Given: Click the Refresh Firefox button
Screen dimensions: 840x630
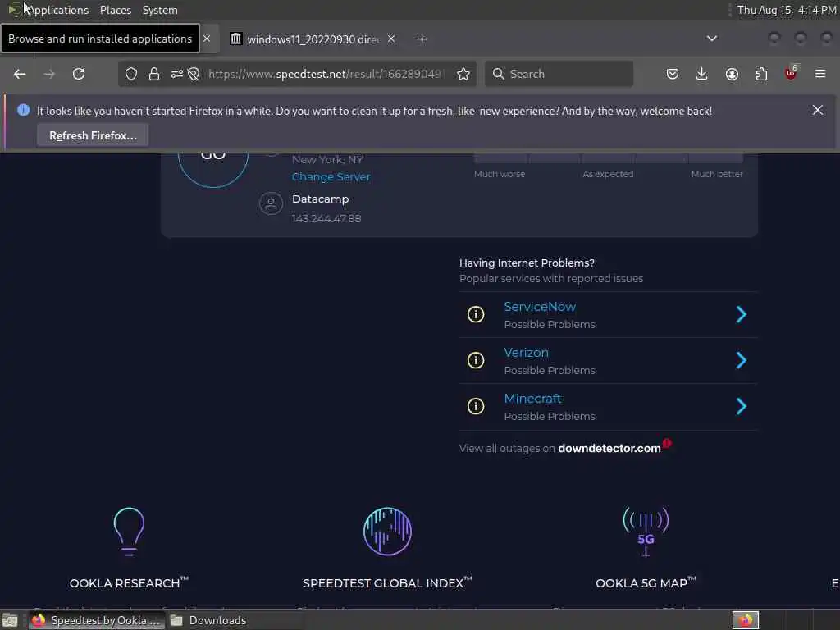Looking at the screenshot, I should [93, 135].
